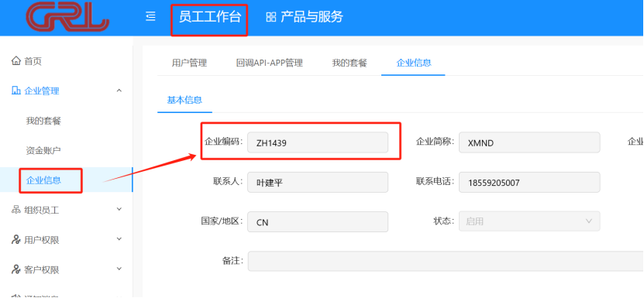Select 企业信息 in the sidebar
The image size is (644, 298).
(x=43, y=180)
